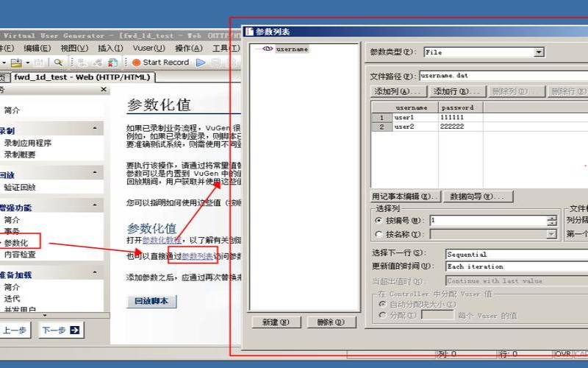This screenshot has width=588, height=368.
Task: Click the greyed-out save disk icon in toolbar
Action: pyautogui.click(x=39, y=63)
